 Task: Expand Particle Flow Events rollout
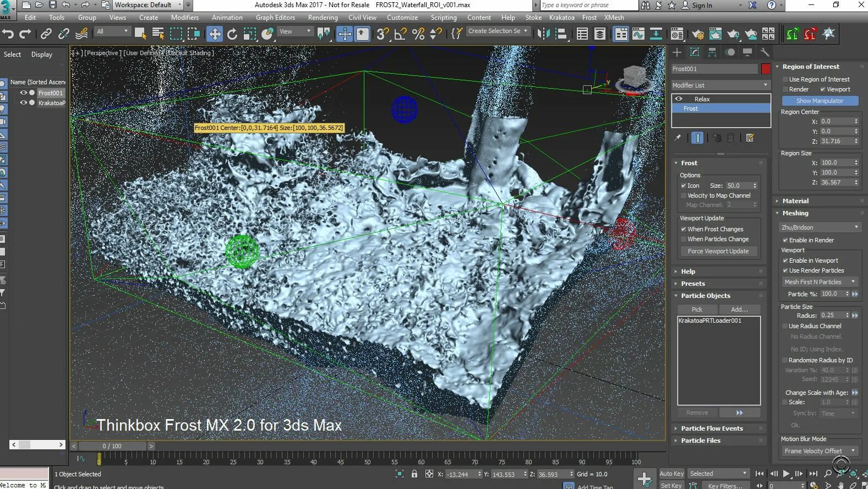719,428
